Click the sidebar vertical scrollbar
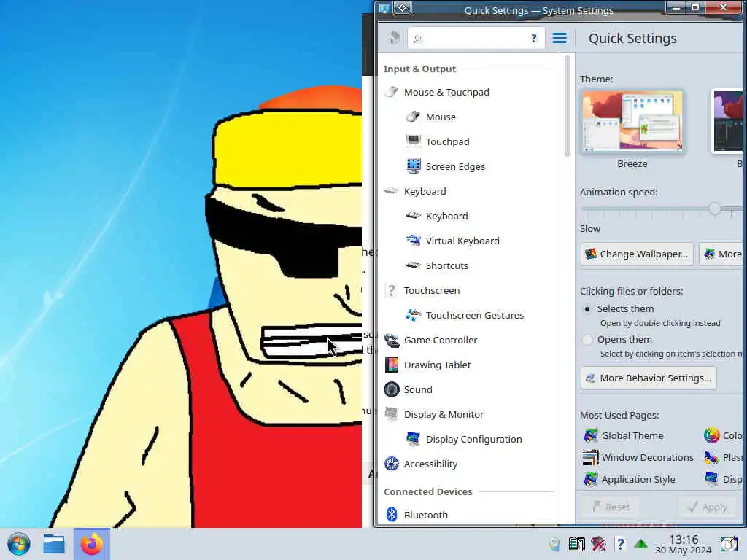Viewport: 747px width, 560px height. pyautogui.click(x=567, y=106)
